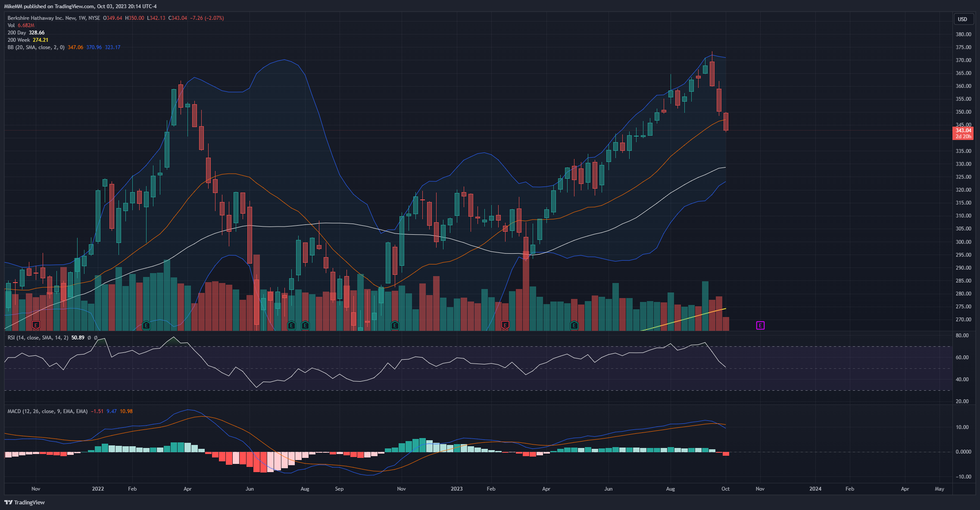
Task: Click the green earnings marker near May 2023
Action: point(574,325)
